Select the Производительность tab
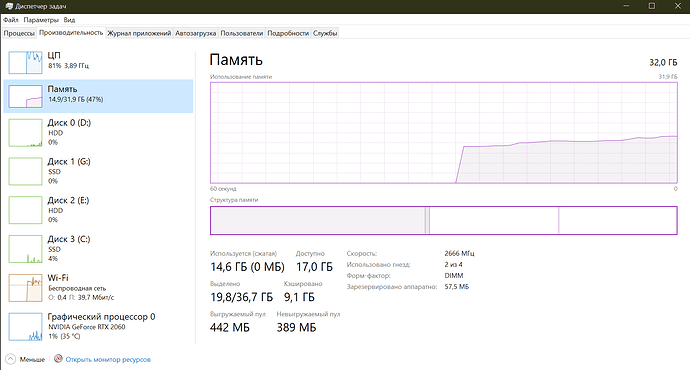The image size is (690, 370). pos(71,33)
